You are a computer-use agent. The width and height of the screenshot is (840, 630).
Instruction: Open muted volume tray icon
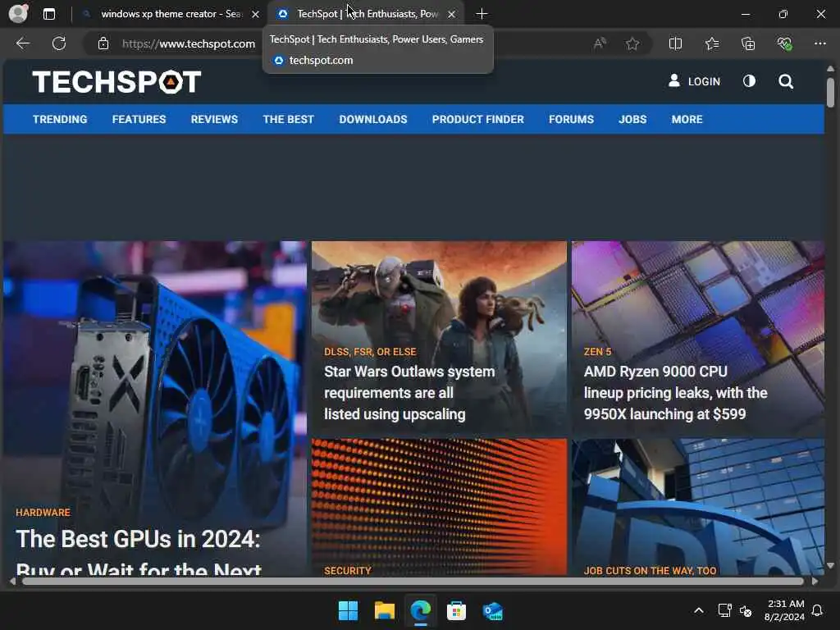pos(746,610)
